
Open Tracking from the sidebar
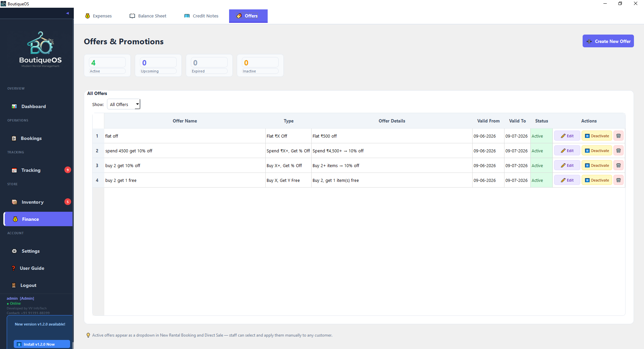tap(38, 170)
